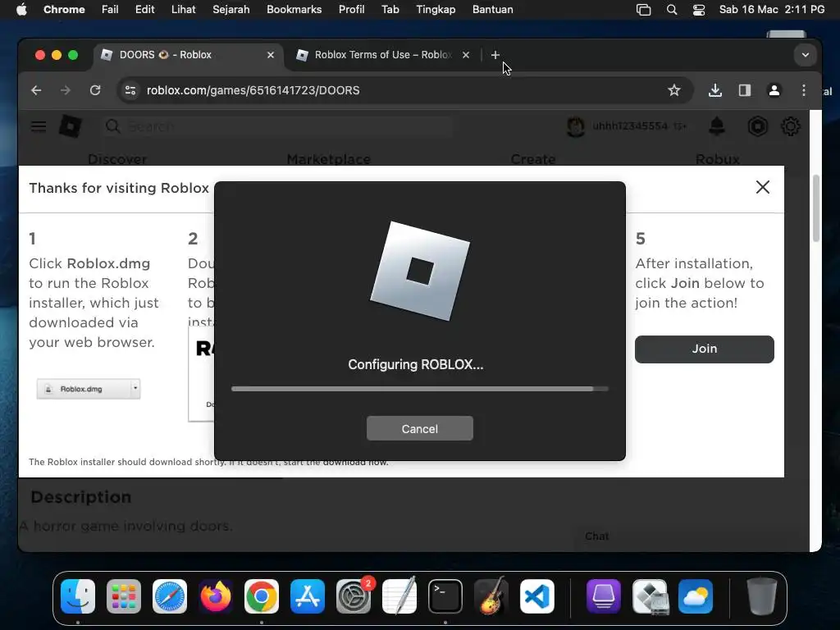This screenshot has width=840, height=630.
Task: Open a new Chrome tab
Action: (x=495, y=55)
